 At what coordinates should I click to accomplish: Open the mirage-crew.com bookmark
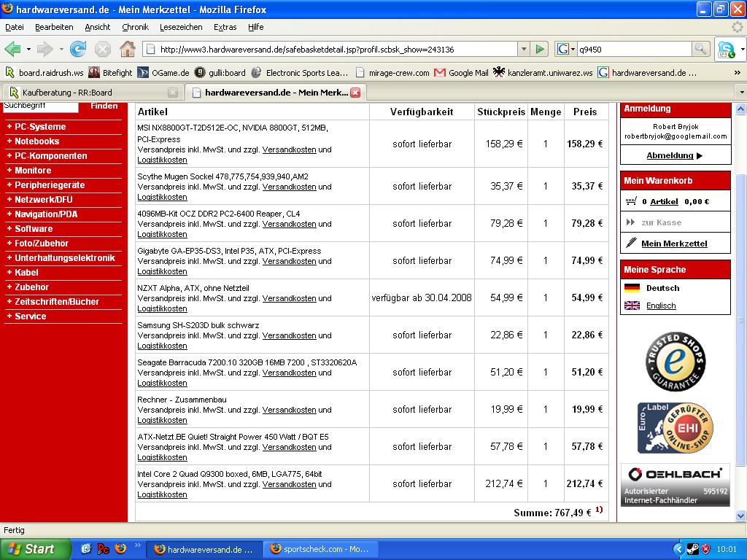(x=392, y=73)
